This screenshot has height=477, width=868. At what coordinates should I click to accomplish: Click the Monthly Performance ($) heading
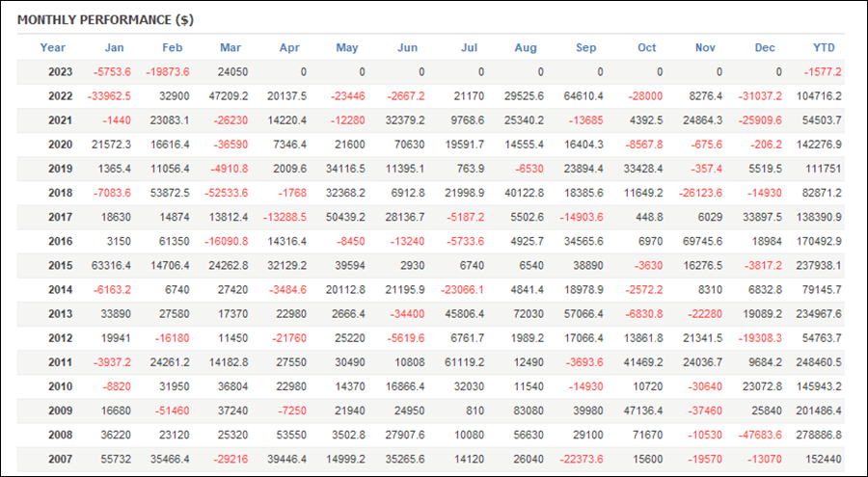click(x=105, y=20)
